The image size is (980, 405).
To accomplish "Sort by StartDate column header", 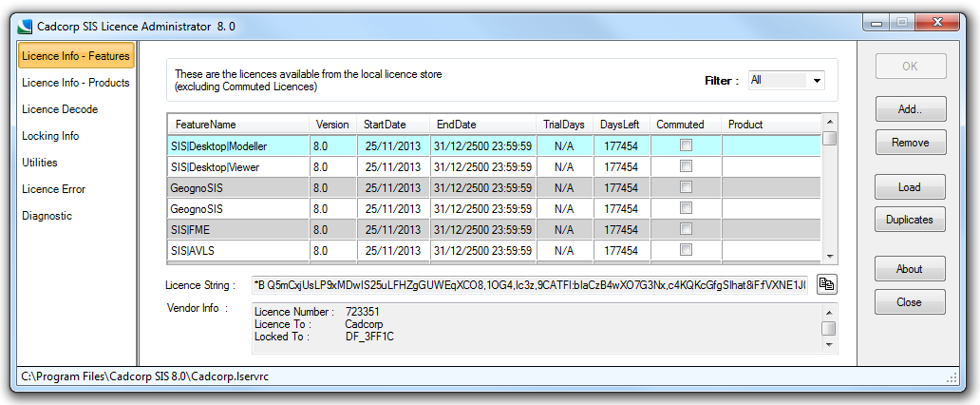I will coord(393,124).
